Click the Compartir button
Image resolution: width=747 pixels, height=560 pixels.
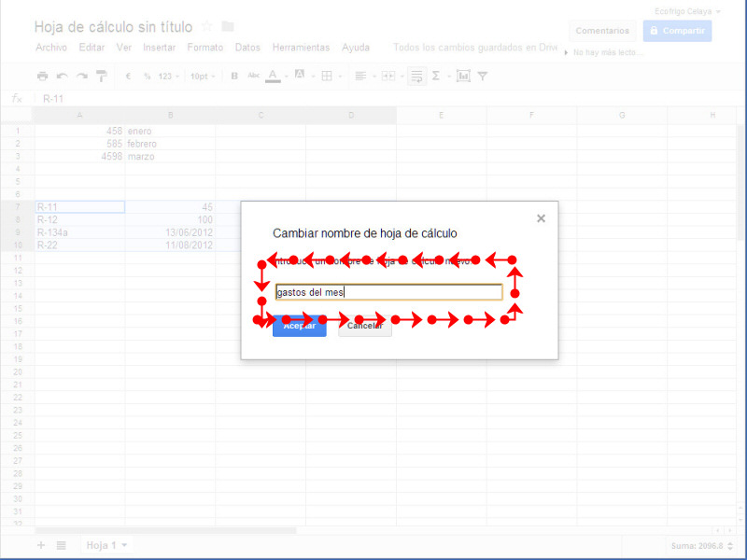677,31
